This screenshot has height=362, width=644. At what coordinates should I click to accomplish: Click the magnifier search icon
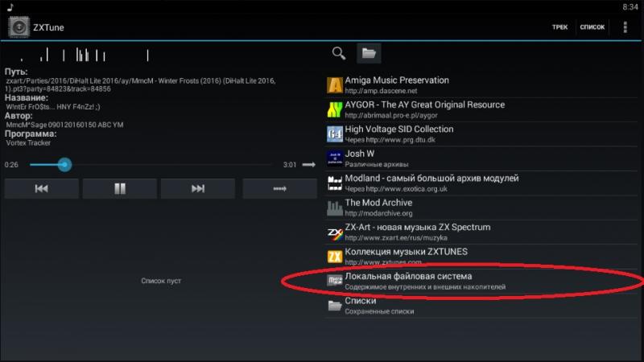point(339,54)
